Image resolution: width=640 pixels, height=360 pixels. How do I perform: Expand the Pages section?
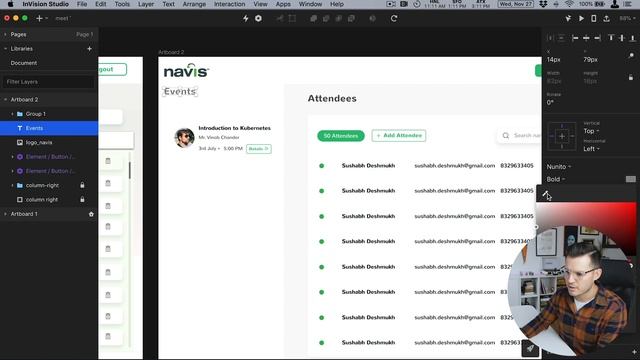pyautogui.click(x=5, y=35)
